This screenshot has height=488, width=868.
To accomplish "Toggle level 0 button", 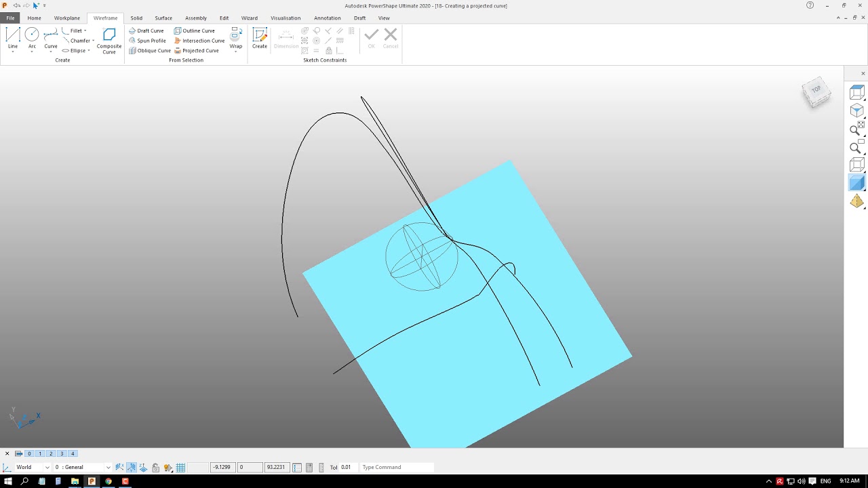I will tap(29, 453).
